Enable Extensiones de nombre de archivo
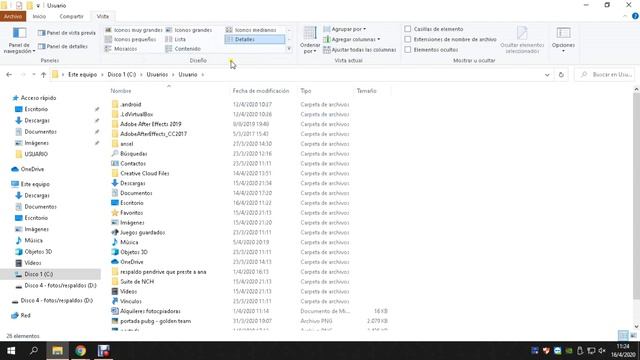This screenshot has width=640, height=360. coord(407,39)
